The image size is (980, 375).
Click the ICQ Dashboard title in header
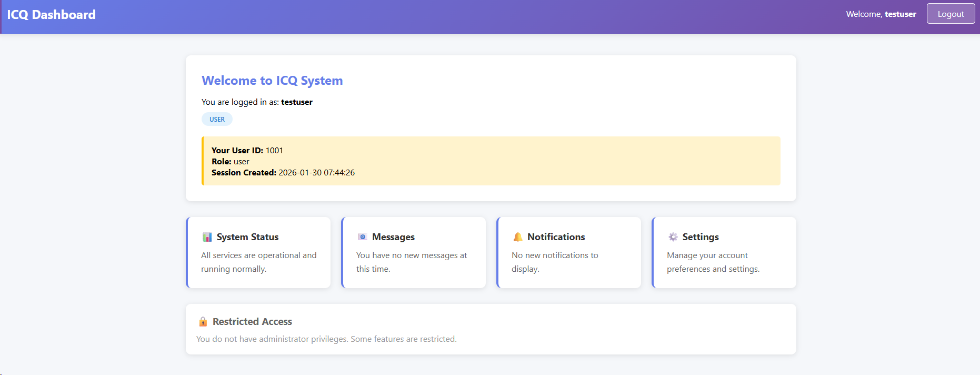[x=52, y=15]
